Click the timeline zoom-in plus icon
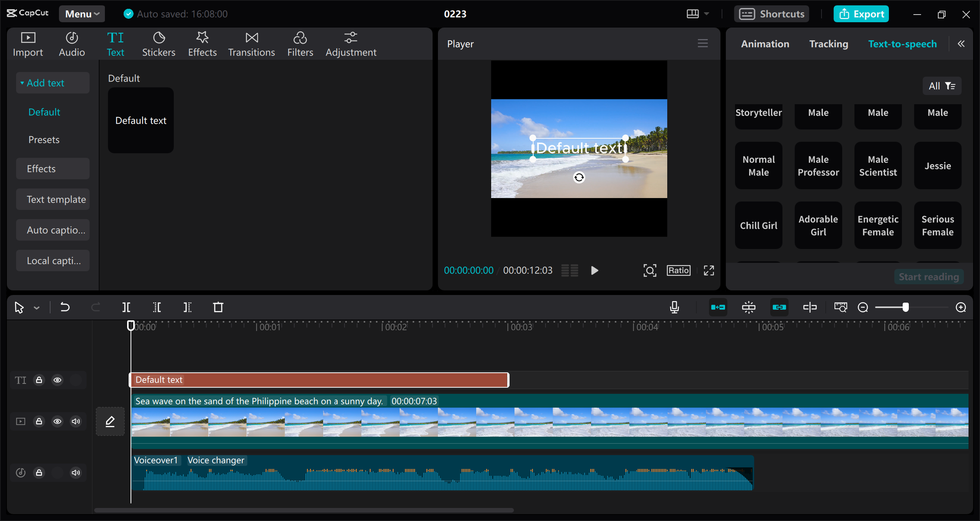980x521 pixels. [x=961, y=307]
